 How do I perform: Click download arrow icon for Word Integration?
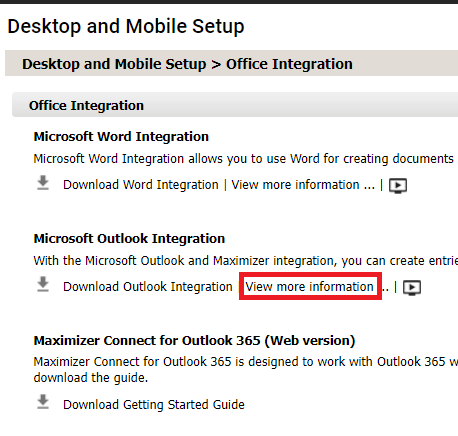(43, 183)
